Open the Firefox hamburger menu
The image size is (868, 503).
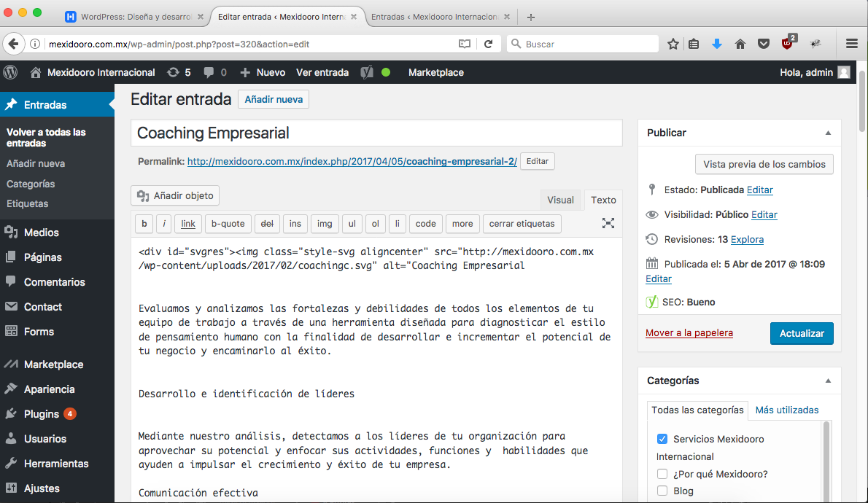point(852,44)
